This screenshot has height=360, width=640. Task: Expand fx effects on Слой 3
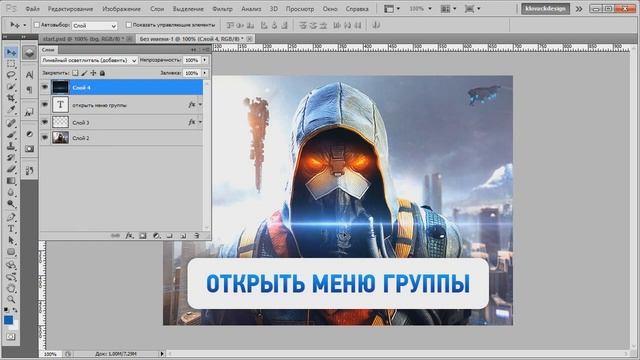tap(200, 122)
